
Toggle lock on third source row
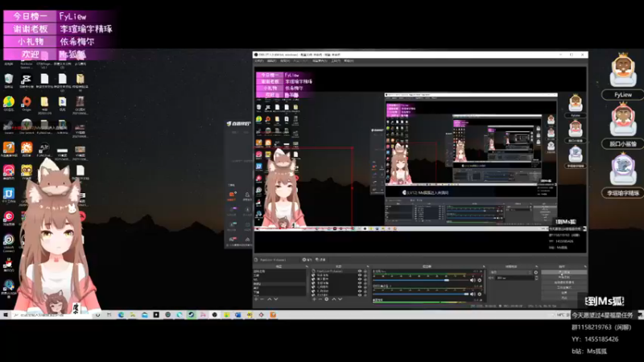(x=365, y=279)
